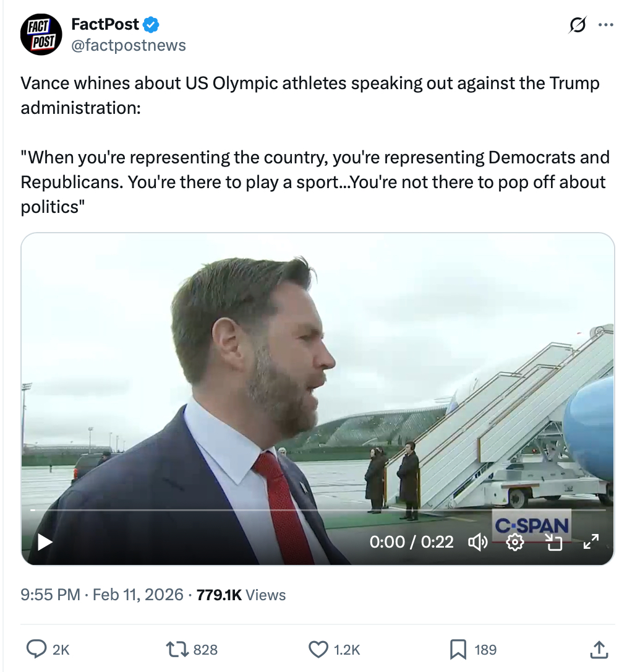Image resolution: width=627 pixels, height=672 pixels.
Task: Mute the video volume
Action: click(478, 542)
